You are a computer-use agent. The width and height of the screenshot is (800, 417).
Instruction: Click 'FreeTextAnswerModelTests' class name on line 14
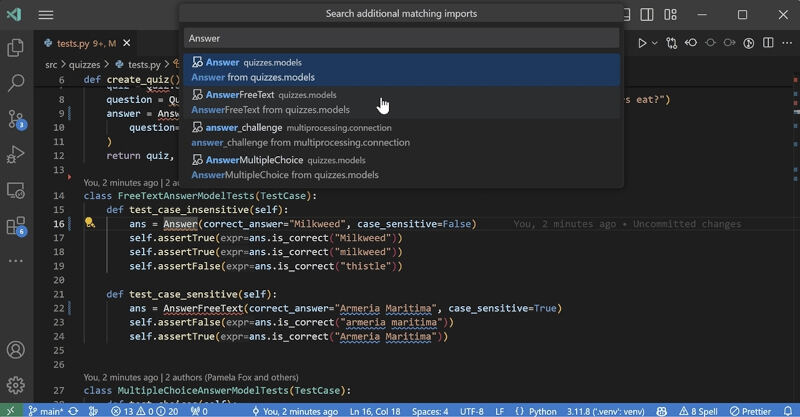pos(186,196)
